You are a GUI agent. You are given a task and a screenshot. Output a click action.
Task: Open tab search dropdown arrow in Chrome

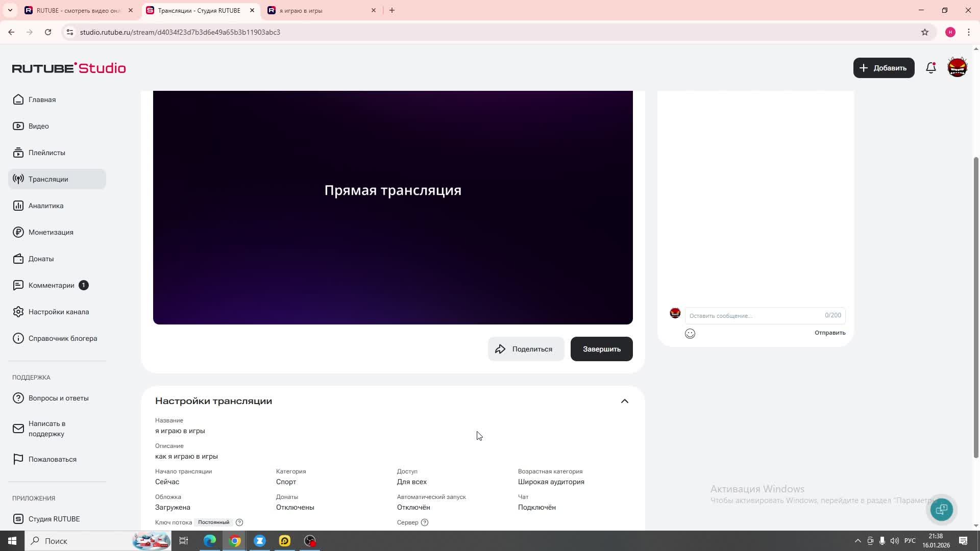10,10
